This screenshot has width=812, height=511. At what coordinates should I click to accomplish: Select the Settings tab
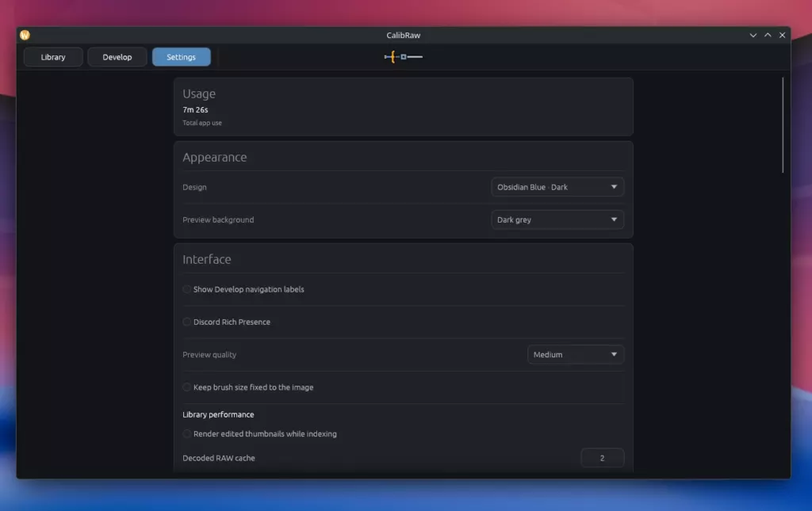[x=182, y=57]
